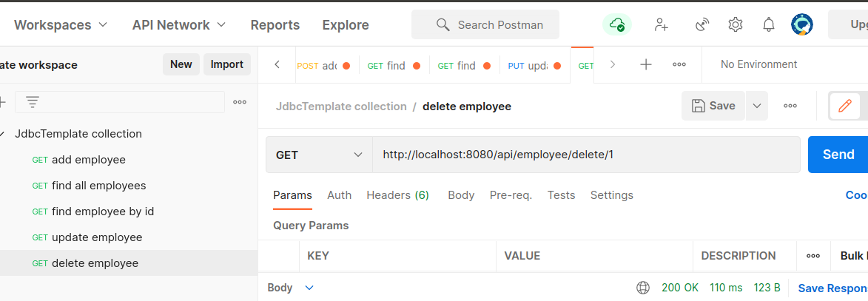Open the request Settings tab
This screenshot has height=301, width=868.
(612, 195)
